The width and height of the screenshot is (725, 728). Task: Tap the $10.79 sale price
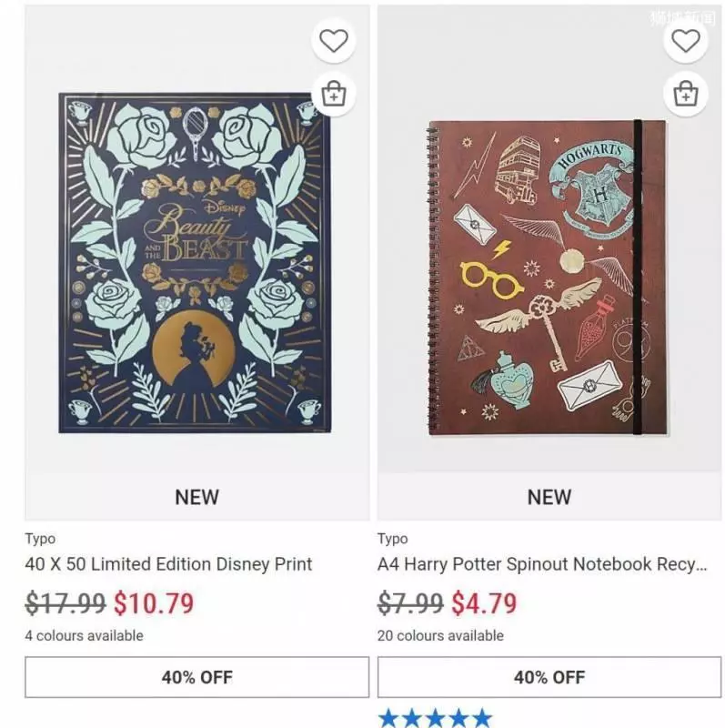pyautogui.click(x=154, y=603)
